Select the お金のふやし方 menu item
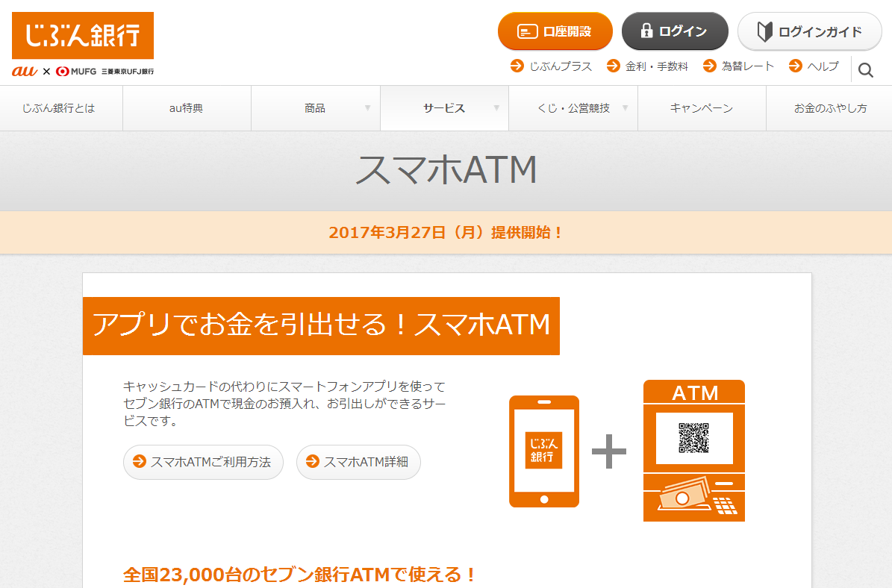892x588 pixels. click(829, 108)
